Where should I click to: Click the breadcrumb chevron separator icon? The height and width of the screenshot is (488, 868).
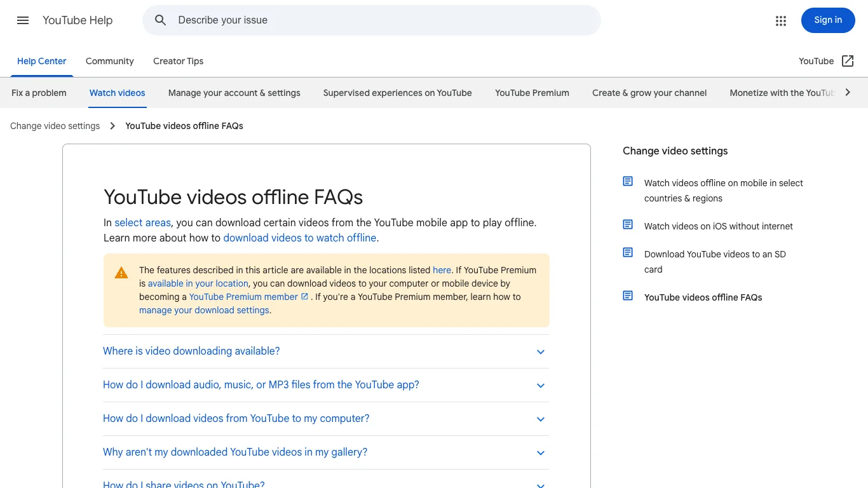112,126
